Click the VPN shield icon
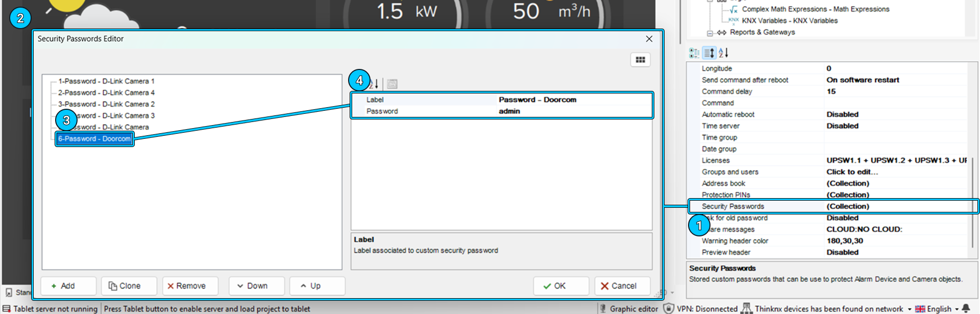The height and width of the screenshot is (314, 980). click(668, 308)
